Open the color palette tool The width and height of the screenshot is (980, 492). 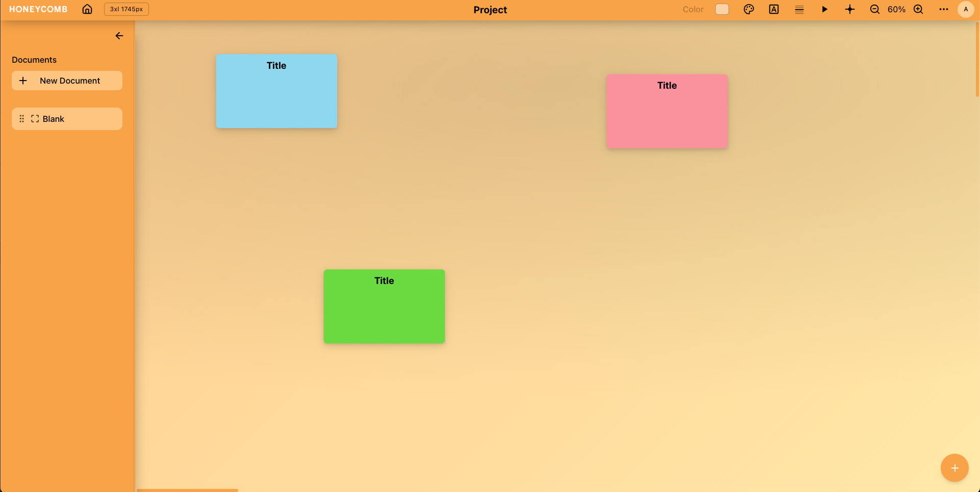click(x=748, y=9)
